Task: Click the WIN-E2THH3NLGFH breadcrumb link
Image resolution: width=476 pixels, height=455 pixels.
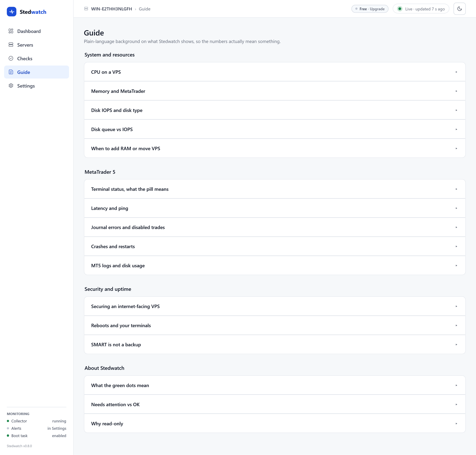Action: pyautogui.click(x=111, y=9)
